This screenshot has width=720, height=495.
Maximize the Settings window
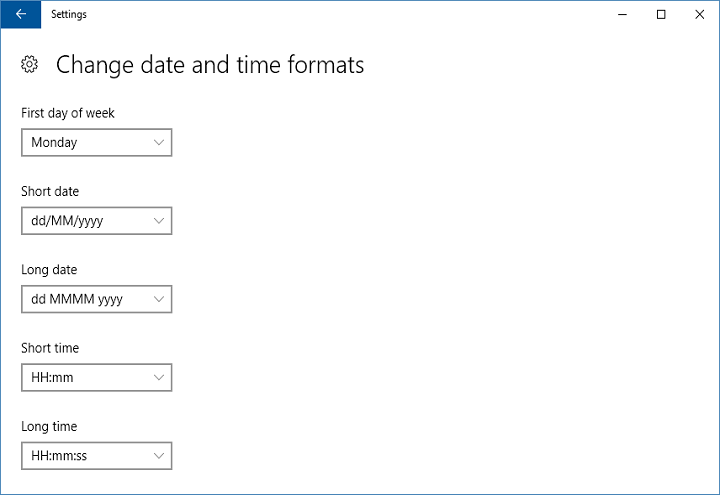click(x=661, y=14)
